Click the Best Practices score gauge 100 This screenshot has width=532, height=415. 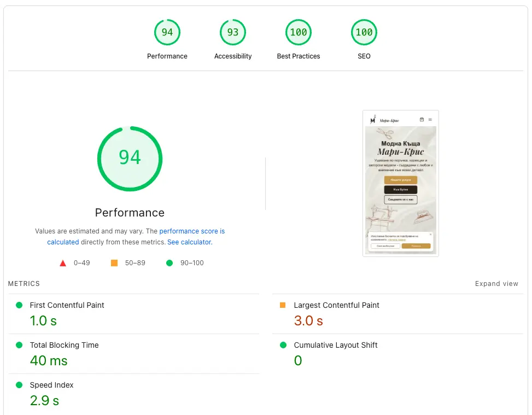click(x=298, y=32)
